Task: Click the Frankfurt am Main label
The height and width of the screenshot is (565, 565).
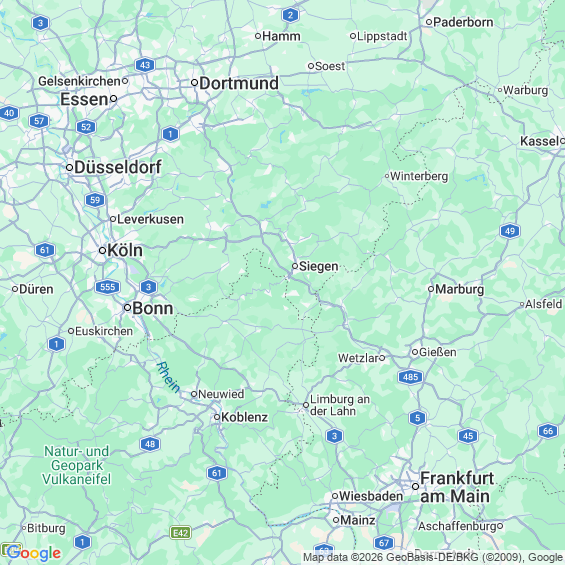Action: click(x=457, y=487)
